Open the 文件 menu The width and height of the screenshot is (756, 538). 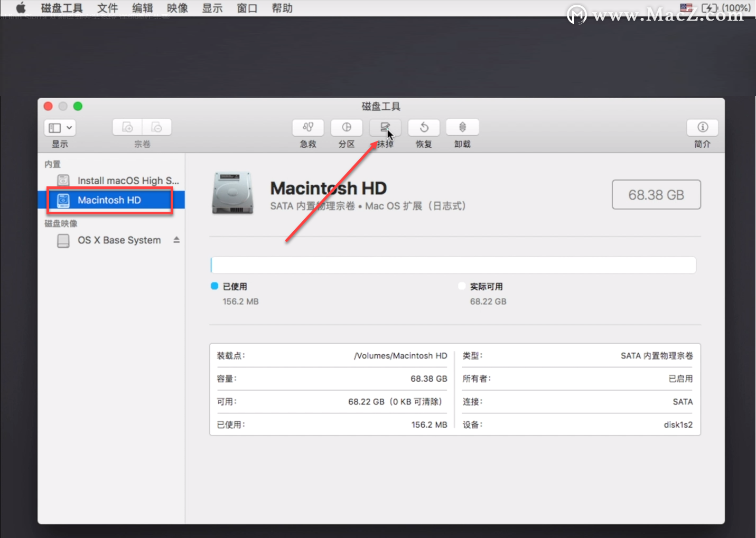tap(107, 8)
